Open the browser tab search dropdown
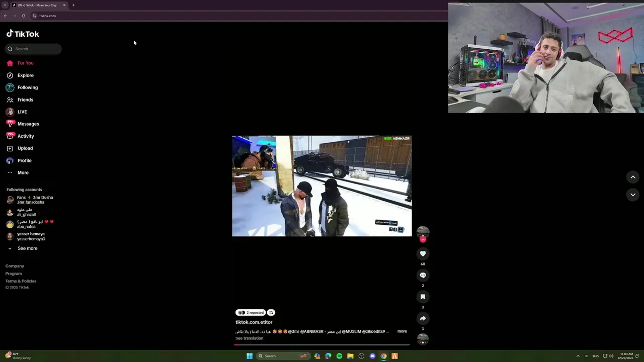Viewport: 644px width, 362px height. tap(5, 5)
